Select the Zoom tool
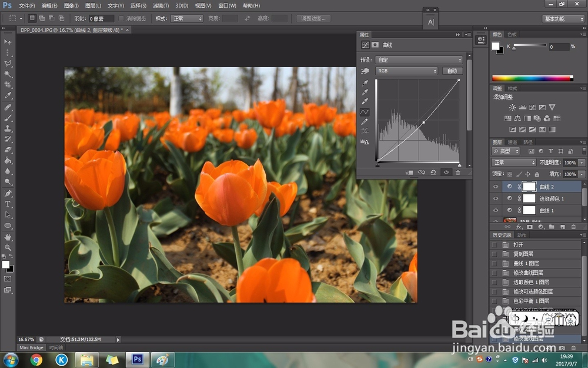This screenshot has width=588, height=368. coord(8,248)
